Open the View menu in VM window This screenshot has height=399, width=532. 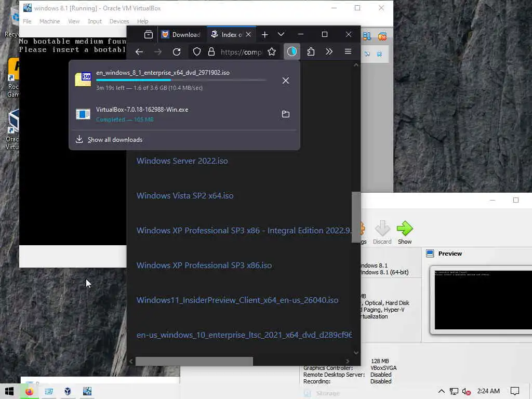click(x=74, y=21)
